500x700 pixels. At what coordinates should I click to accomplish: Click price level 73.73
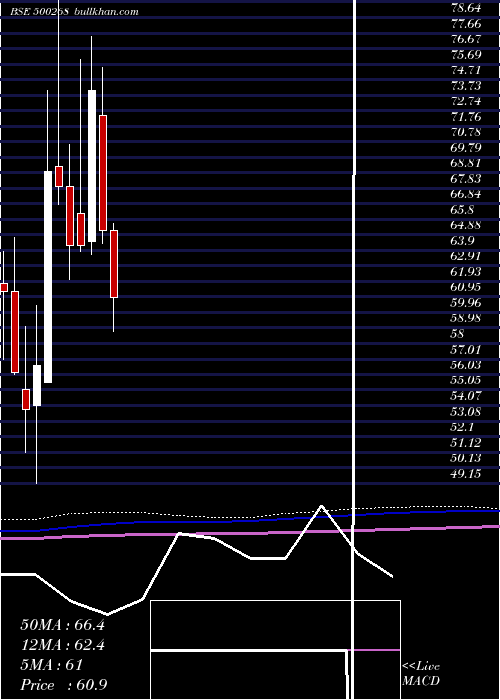click(x=466, y=86)
